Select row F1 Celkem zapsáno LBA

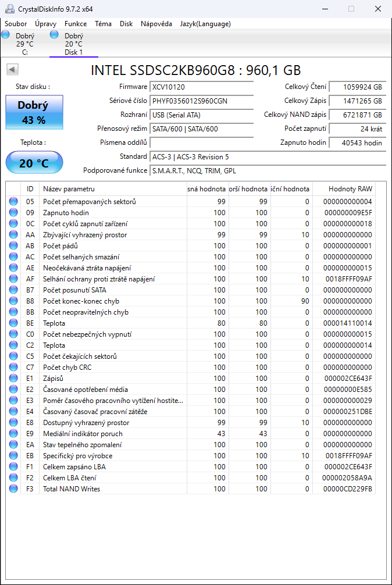(191, 467)
